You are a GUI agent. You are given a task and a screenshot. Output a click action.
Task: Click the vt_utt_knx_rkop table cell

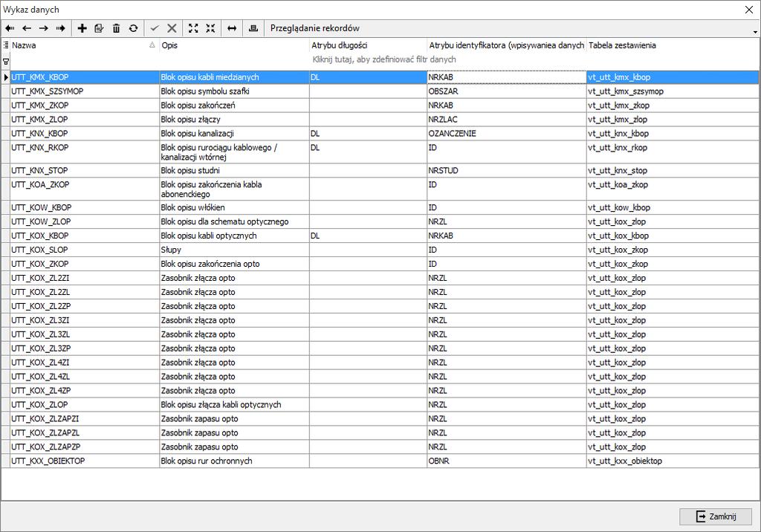(x=673, y=152)
